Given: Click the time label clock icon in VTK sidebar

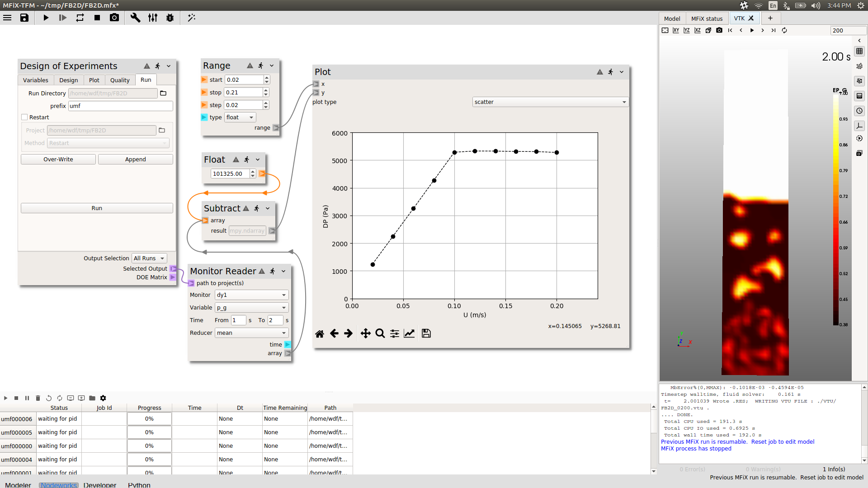Looking at the screenshot, I should point(859,111).
